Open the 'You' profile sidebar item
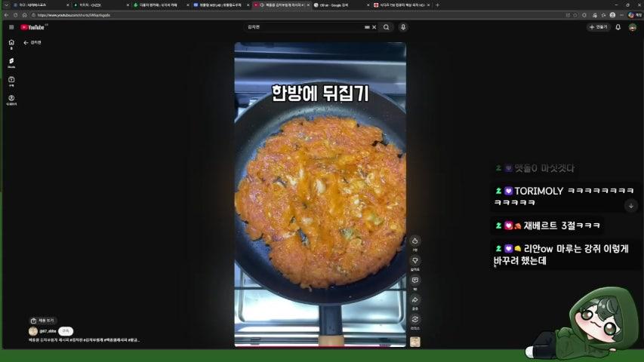This screenshot has width=644, height=362. pos(11,100)
